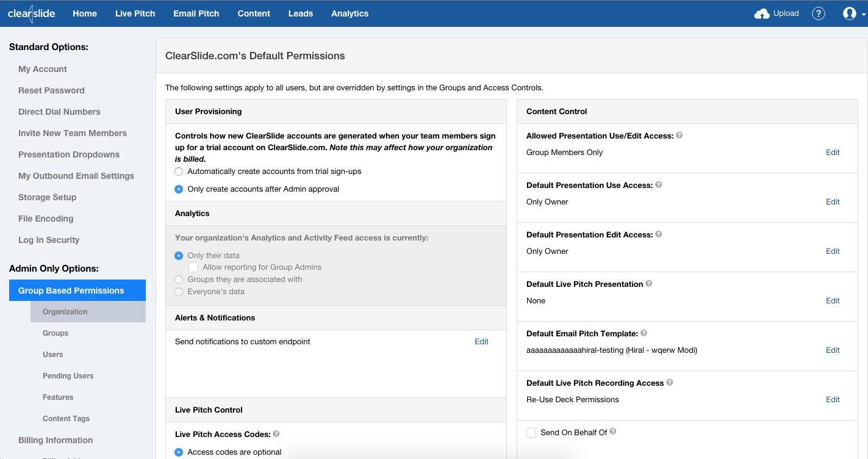Select Automatically create accounts from trial sign-ups
This screenshot has height=459, width=868.
point(179,172)
